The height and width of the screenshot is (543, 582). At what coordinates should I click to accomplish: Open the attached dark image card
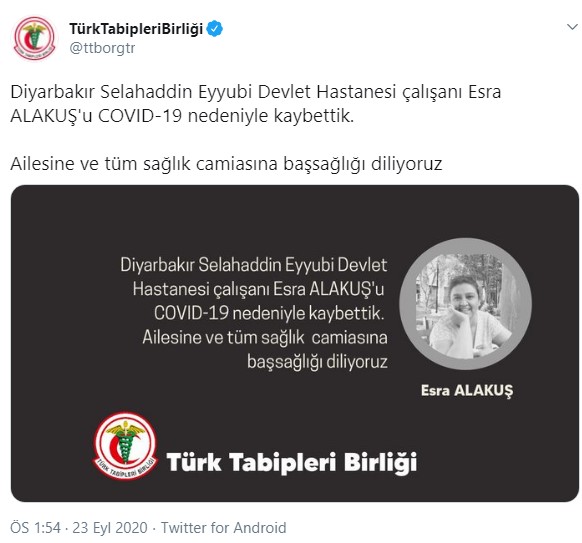295,343
